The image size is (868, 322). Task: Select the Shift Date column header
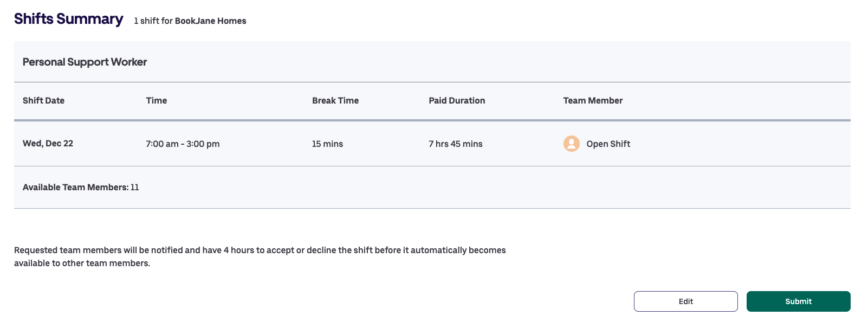pos(43,101)
